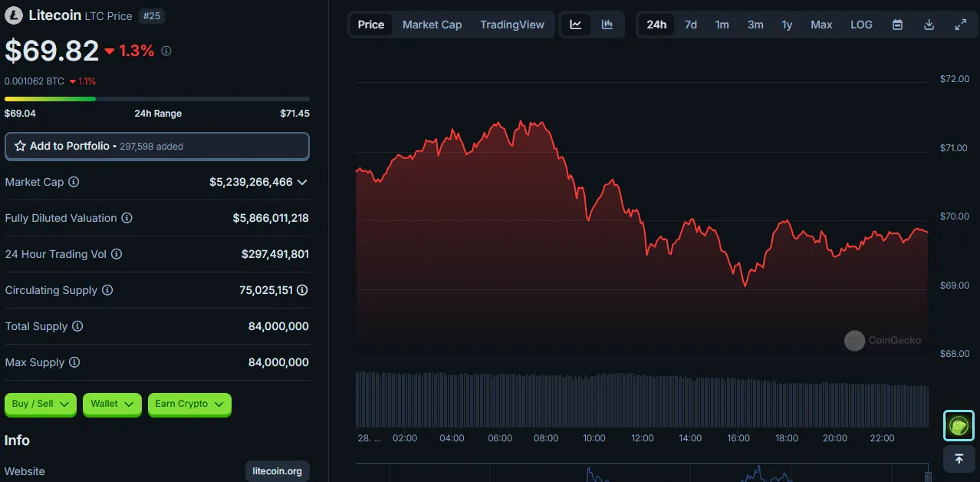Switch to candlestick chart view
This screenshot has height=482, width=980.
[607, 25]
